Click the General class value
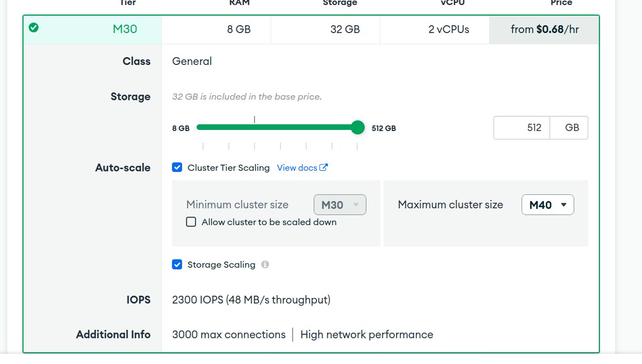Viewport: 642px width, 364px height. (x=192, y=61)
